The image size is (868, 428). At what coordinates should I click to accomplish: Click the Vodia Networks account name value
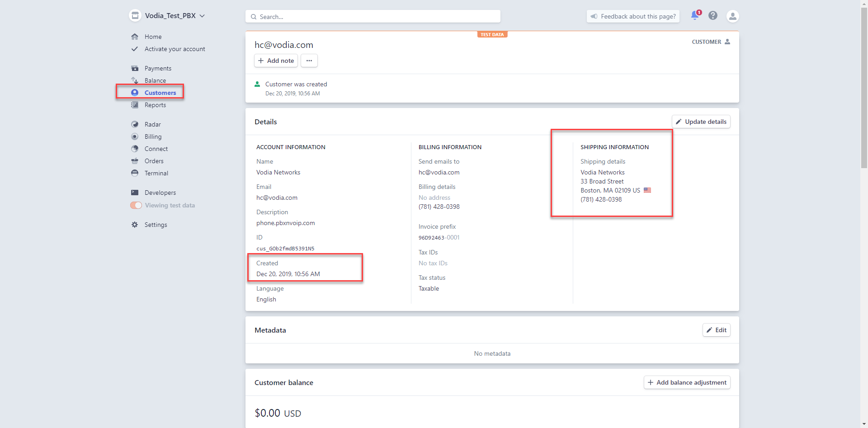pyautogui.click(x=278, y=172)
